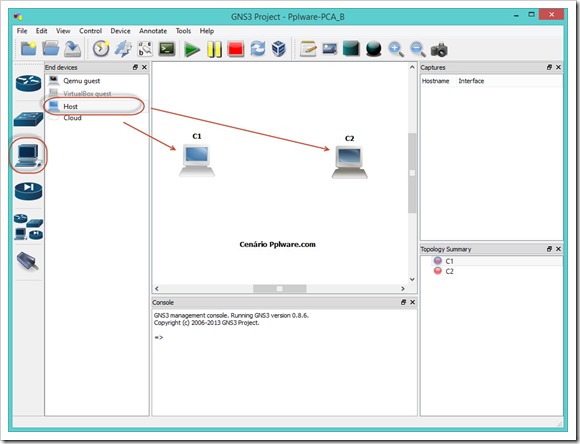Select C2 in Topology Summary
This screenshot has width=580, height=444.
click(x=449, y=271)
